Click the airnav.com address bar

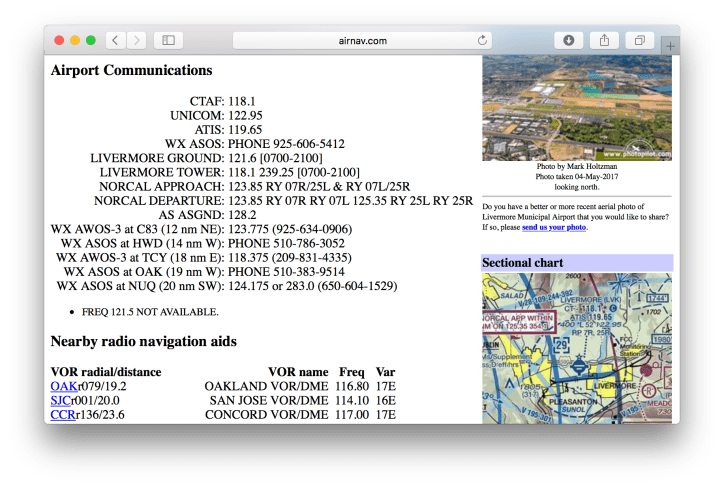(x=362, y=41)
